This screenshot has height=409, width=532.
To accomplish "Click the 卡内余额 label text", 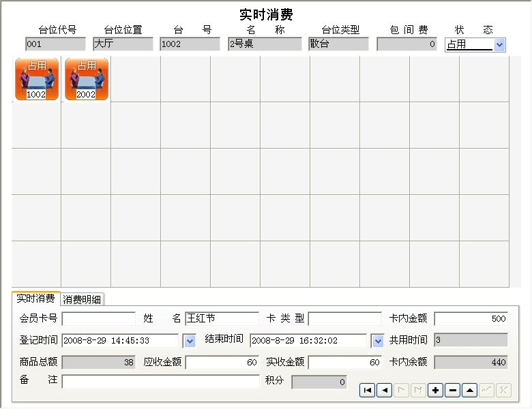I will click(408, 362).
